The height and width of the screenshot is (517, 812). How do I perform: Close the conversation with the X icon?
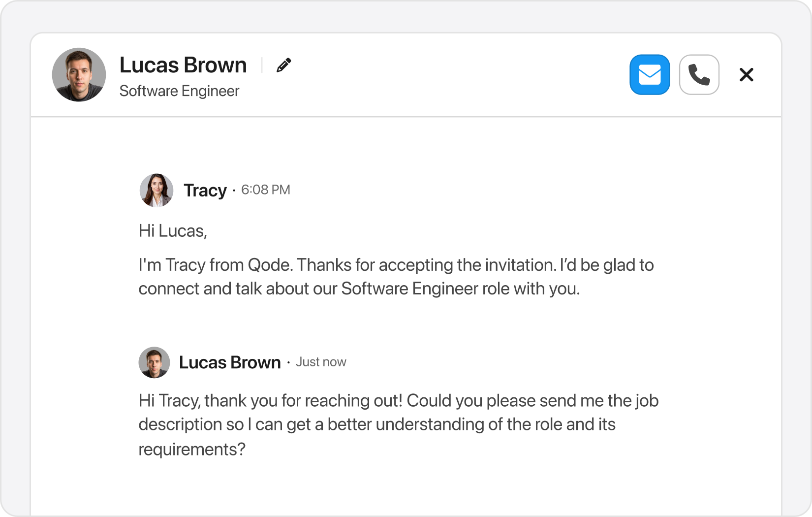(x=747, y=75)
